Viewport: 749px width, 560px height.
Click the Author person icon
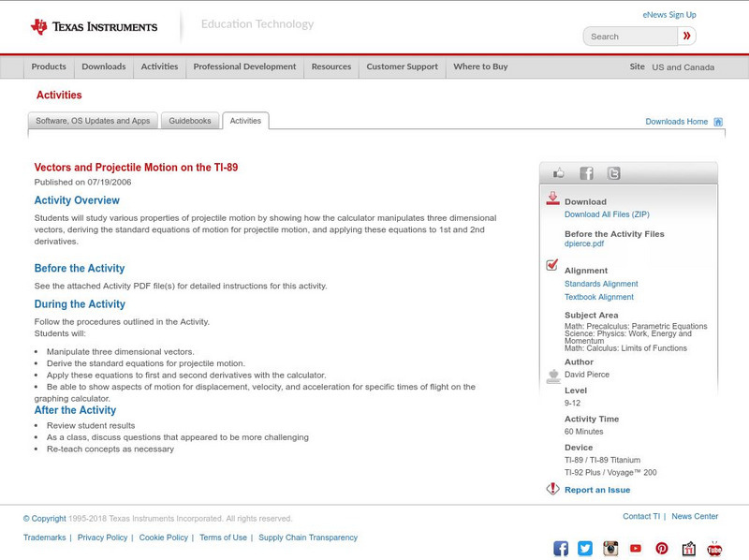point(553,376)
